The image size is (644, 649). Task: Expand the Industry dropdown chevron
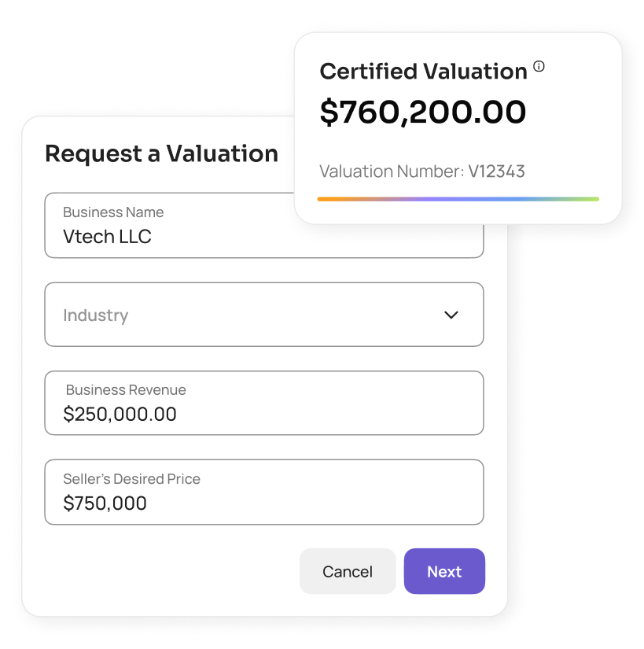coord(451,315)
